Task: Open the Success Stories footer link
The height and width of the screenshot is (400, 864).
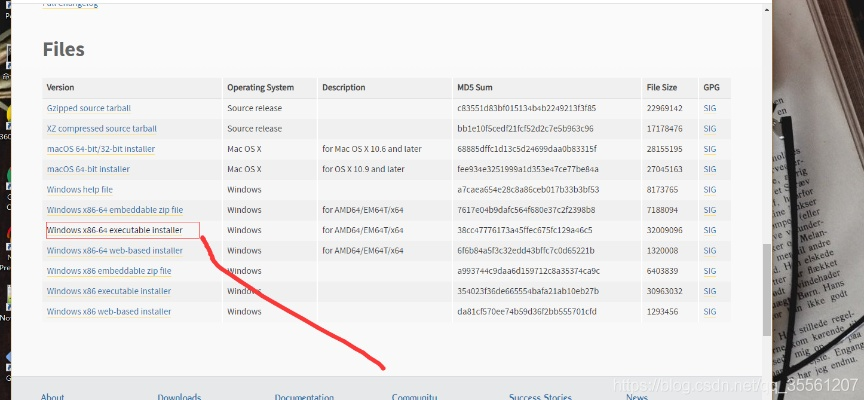Action: (541, 396)
